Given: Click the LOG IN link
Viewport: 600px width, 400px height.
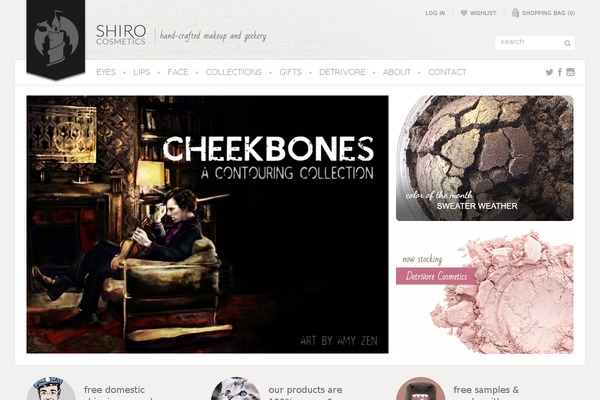Looking at the screenshot, I should coord(435,13).
